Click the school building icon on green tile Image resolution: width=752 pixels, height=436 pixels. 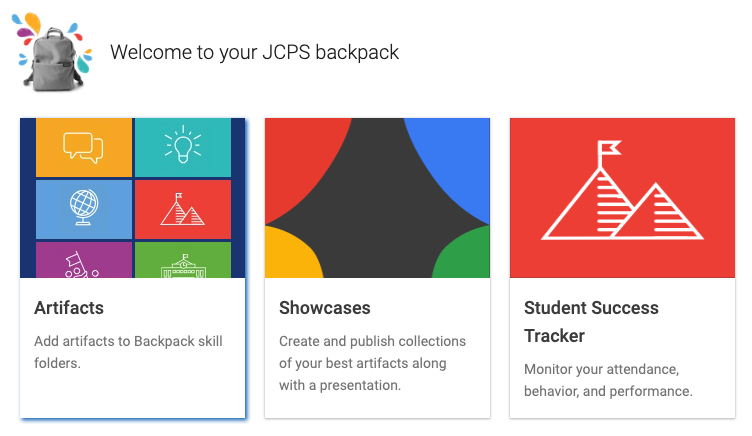pos(182,264)
